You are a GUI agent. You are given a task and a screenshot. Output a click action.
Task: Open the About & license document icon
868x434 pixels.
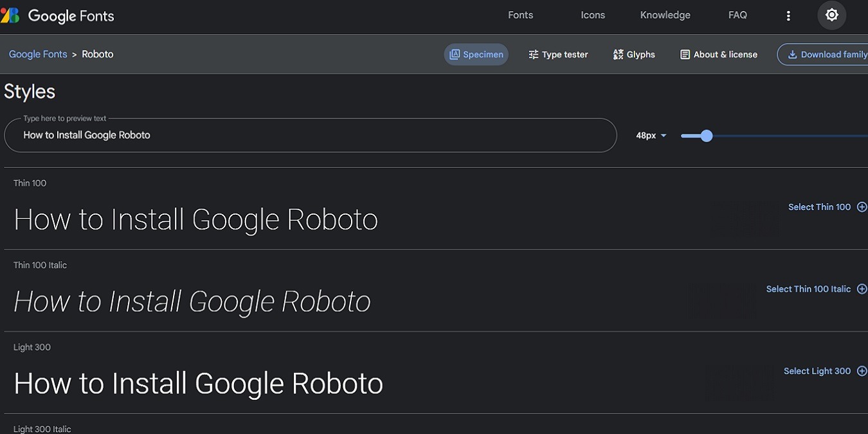684,54
